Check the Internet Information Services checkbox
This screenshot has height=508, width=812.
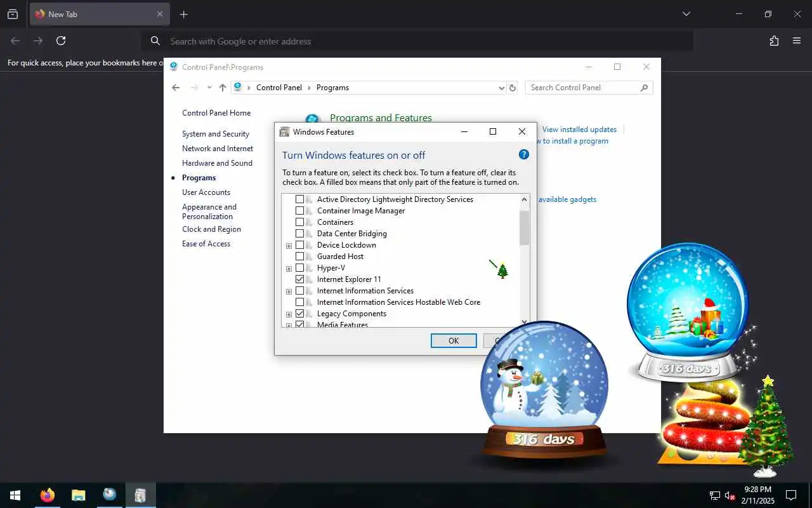(x=300, y=291)
